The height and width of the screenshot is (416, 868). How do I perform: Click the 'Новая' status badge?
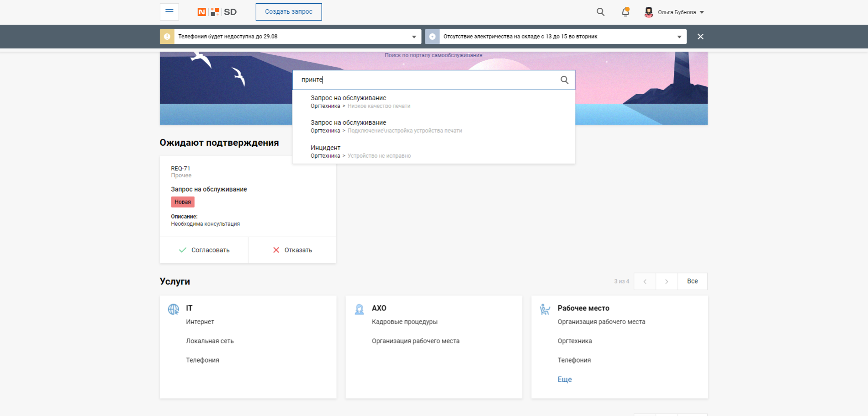point(183,202)
